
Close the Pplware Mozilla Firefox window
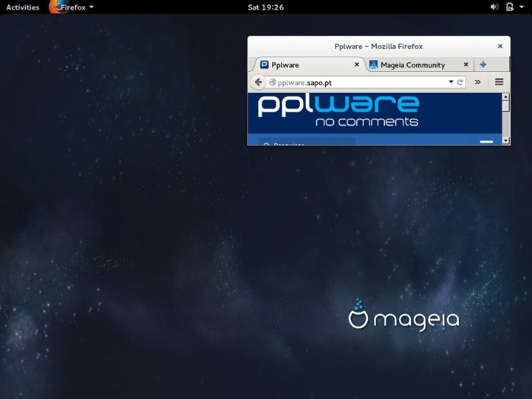(500, 46)
